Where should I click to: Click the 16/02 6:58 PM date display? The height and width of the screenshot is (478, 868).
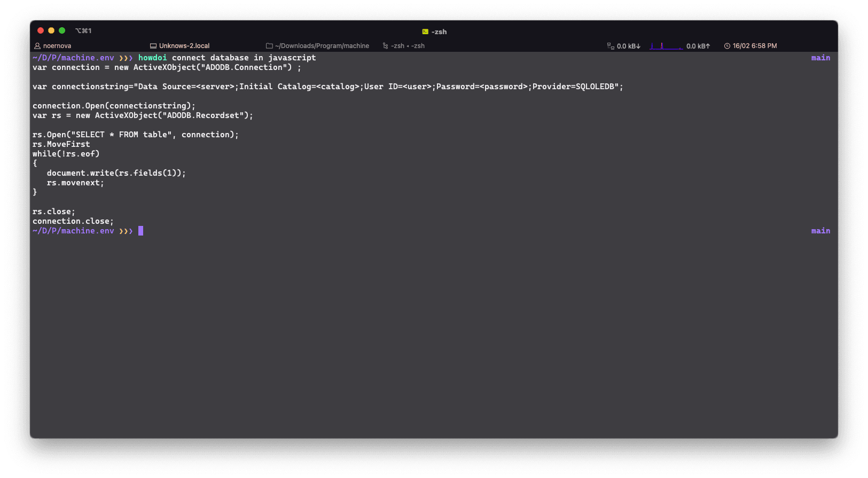(755, 46)
